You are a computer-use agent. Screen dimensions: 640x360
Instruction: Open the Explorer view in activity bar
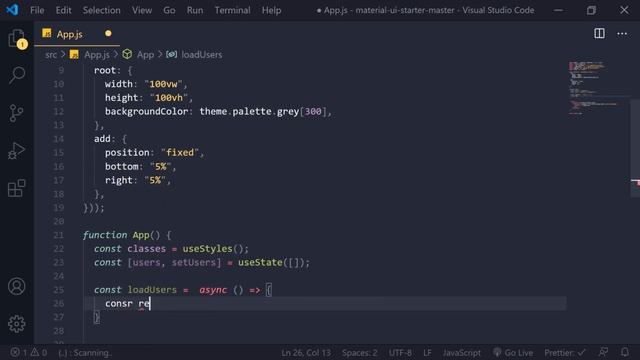[17, 39]
